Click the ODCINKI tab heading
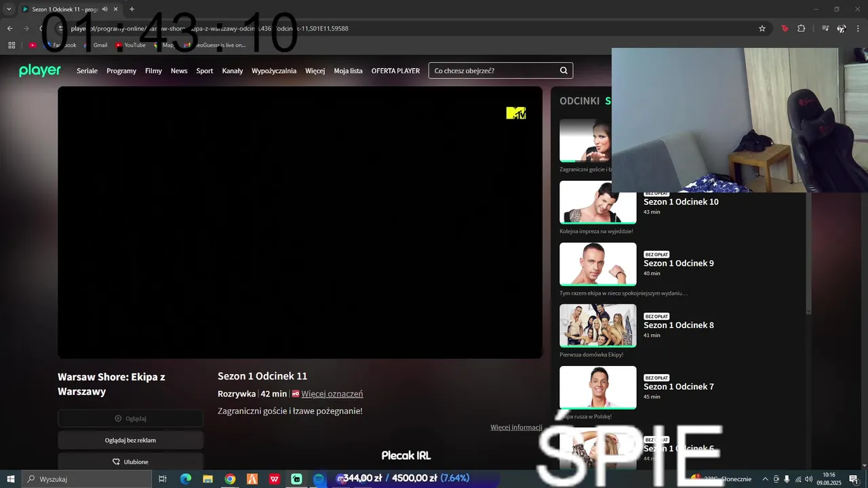 pyautogui.click(x=579, y=101)
